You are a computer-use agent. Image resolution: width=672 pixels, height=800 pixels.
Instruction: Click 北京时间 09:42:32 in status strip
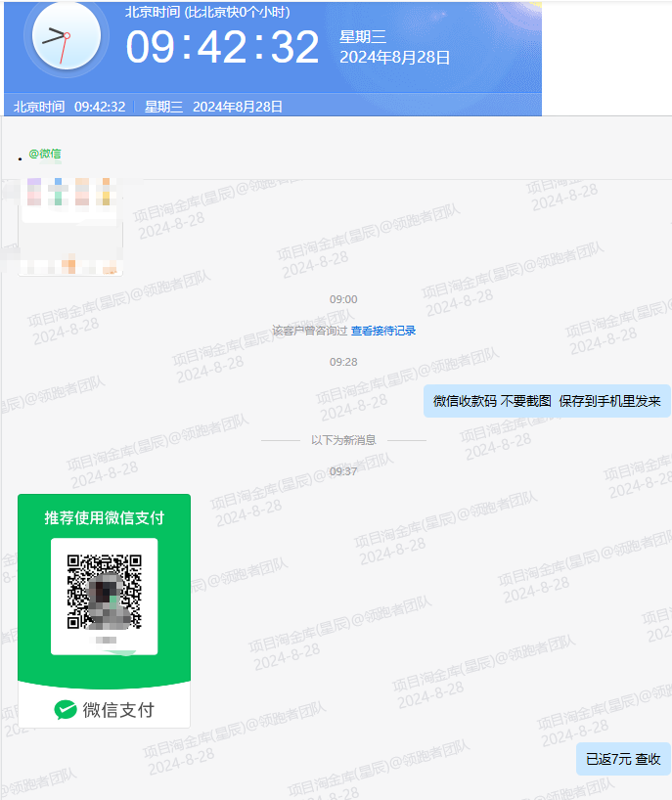[69, 107]
